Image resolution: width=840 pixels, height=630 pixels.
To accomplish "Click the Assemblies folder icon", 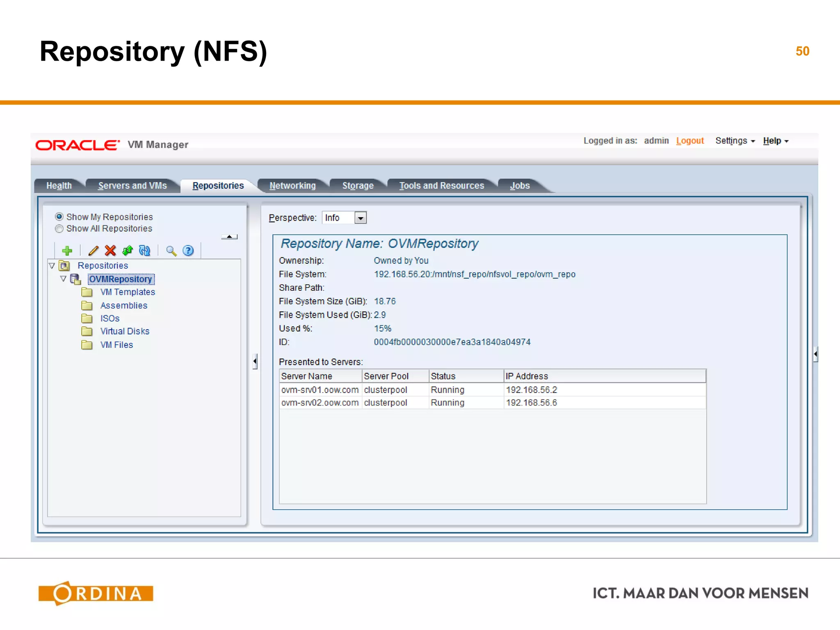I will pos(87,306).
